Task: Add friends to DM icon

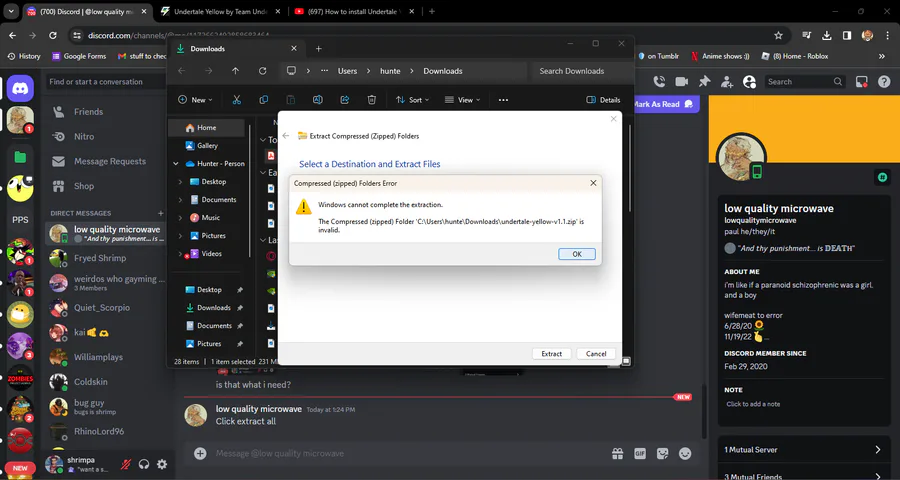Action: pyautogui.click(x=727, y=82)
